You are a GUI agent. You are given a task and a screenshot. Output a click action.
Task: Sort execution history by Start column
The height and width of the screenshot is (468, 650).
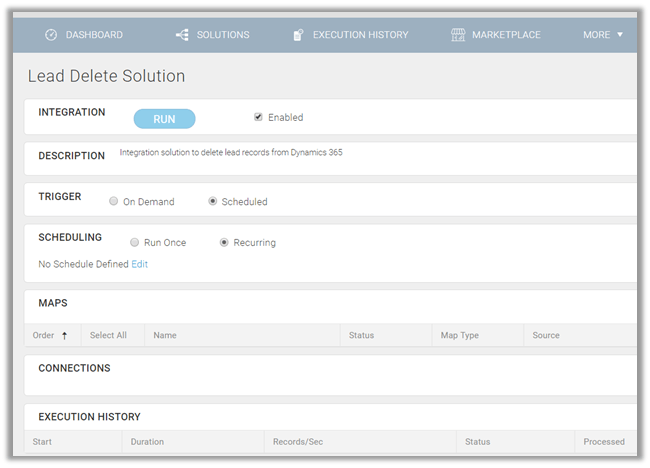click(x=42, y=442)
